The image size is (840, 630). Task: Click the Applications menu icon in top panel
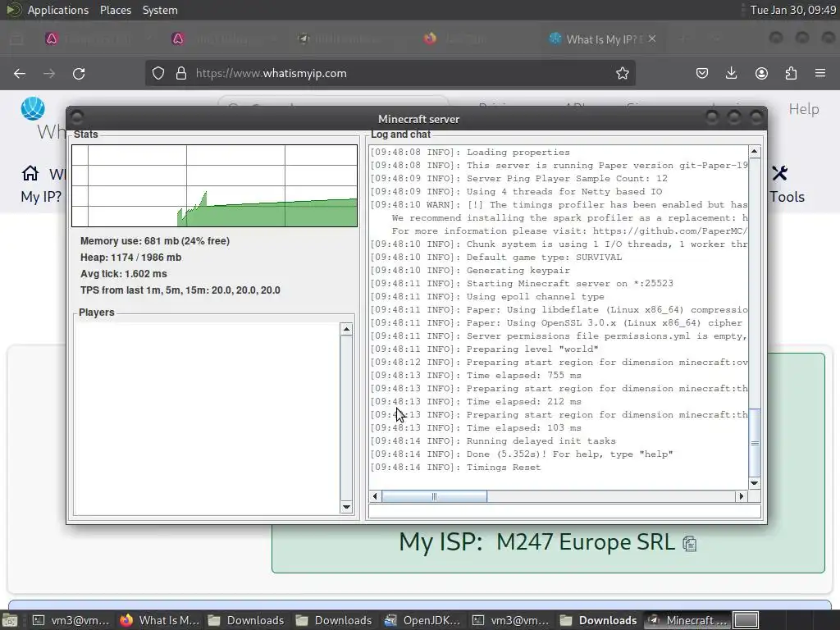[14, 10]
